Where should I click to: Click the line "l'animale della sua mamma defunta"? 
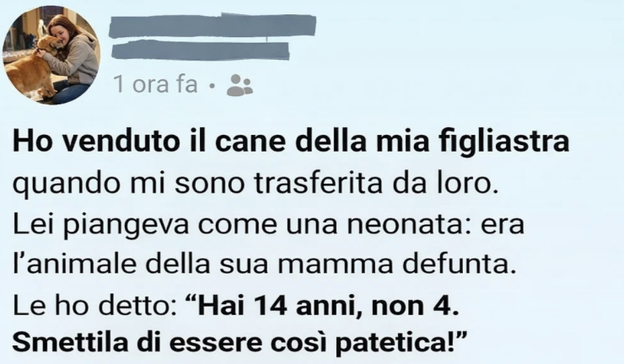tap(262, 264)
